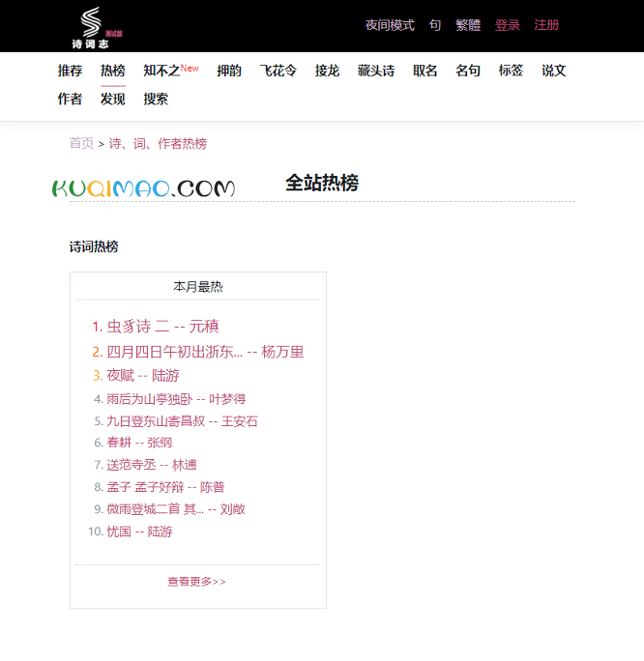Screen dimensions: 644x661
Task: Open poem 虫豸诗 二 by 元稹
Action: coord(162,327)
